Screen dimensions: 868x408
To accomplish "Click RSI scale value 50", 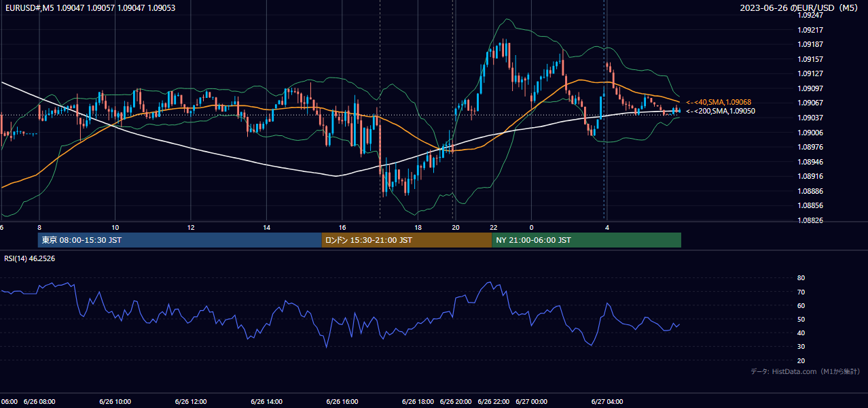I will pos(801,319).
